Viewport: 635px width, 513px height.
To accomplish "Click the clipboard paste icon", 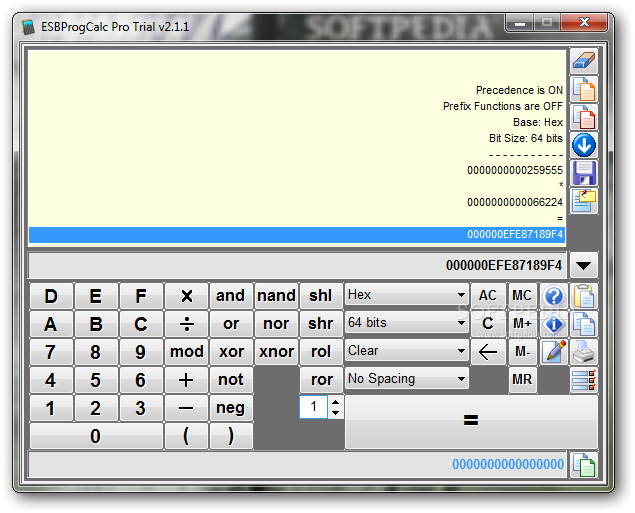I will pos(584,296).
